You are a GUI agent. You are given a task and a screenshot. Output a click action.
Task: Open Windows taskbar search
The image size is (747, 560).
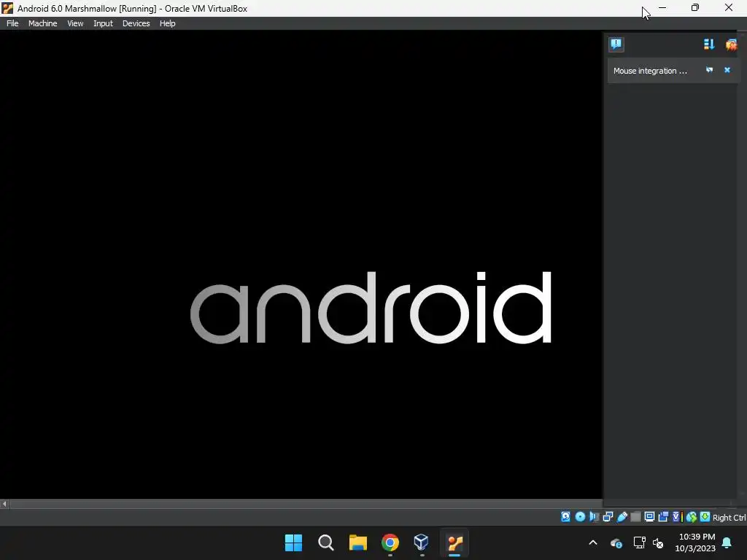pos(326,542)
